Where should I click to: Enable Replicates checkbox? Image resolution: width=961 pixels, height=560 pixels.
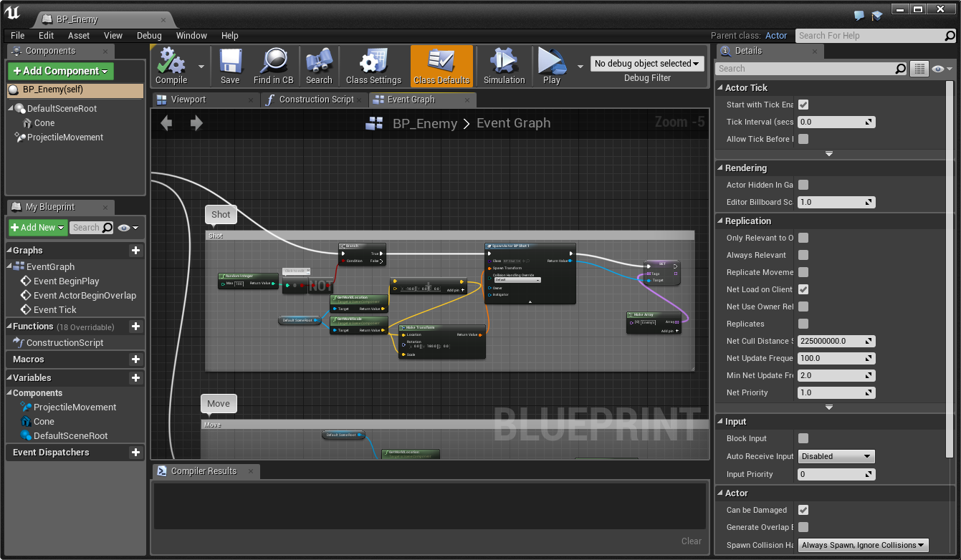point(803,324)
